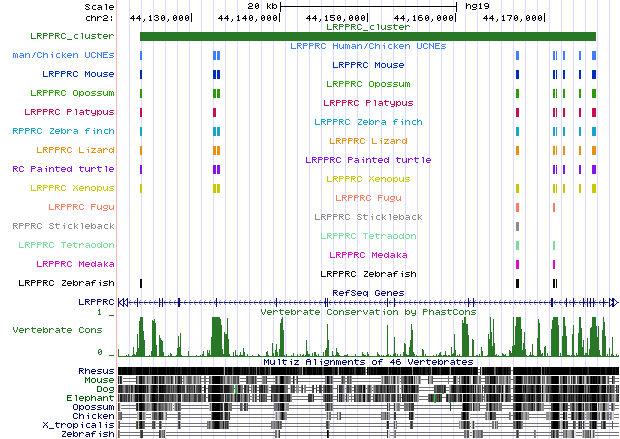Select the Elephant alignment row label
Image resolution: width=620 pixels, height=439 pixels.
click(94, 398)
